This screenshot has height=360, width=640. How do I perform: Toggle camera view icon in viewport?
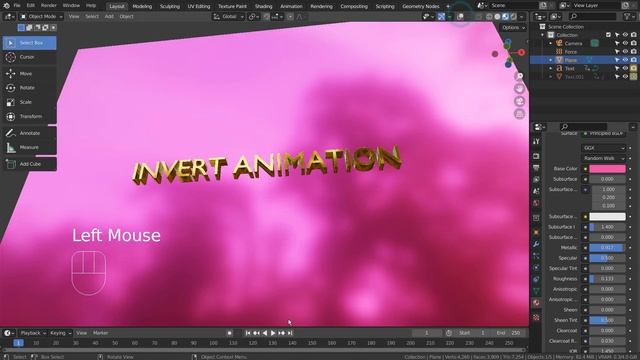coord(519,101)
